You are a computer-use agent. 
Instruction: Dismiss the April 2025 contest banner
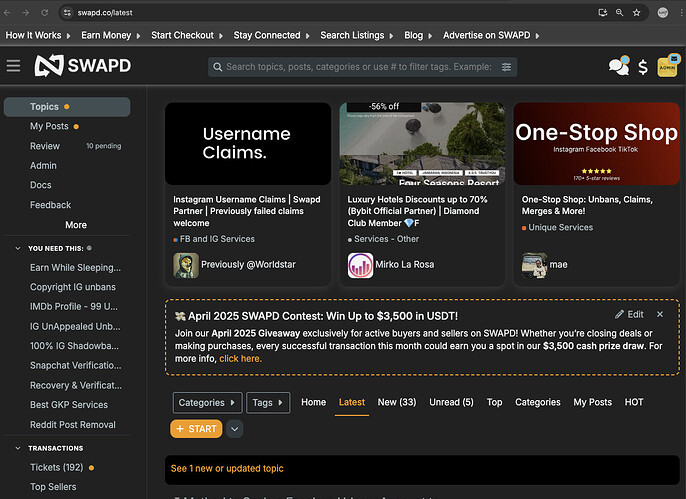click(x=660, y=314)
